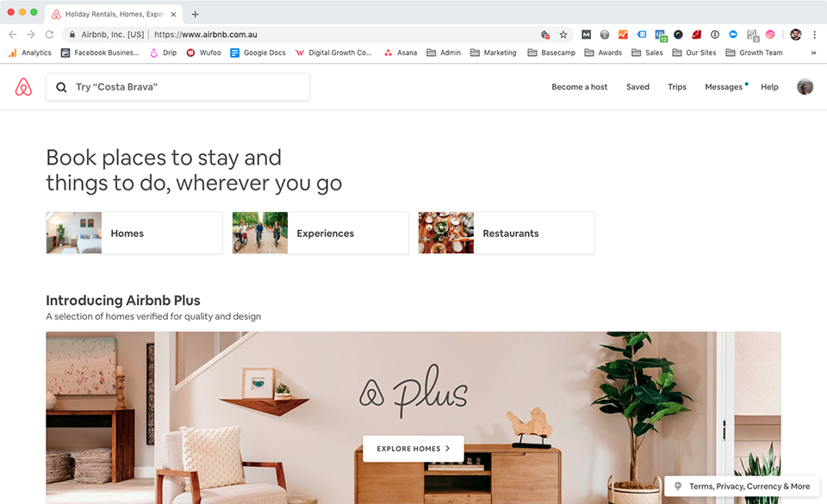
Task: Open the Asana bookmark
Action: coord(401,53)
